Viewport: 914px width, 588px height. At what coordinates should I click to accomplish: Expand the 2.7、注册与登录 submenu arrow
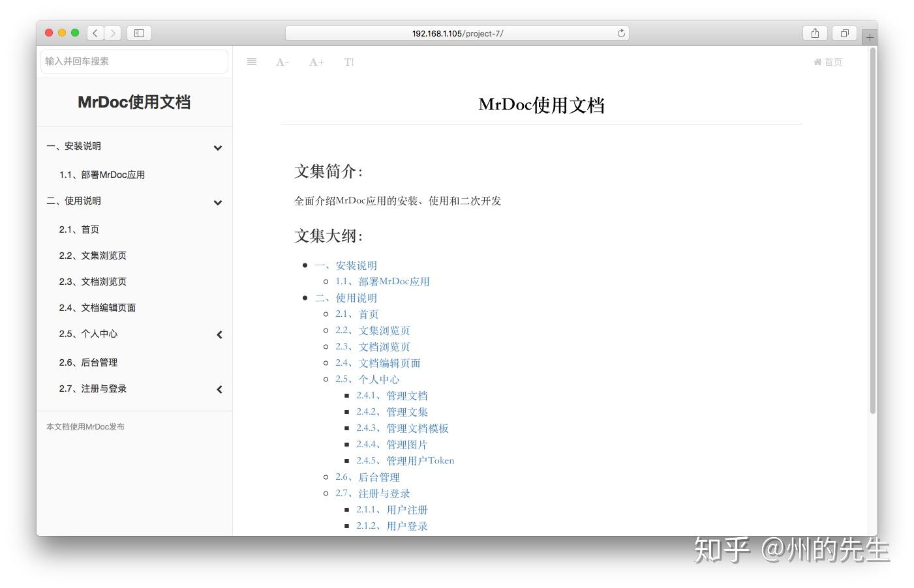pos(219,389)
